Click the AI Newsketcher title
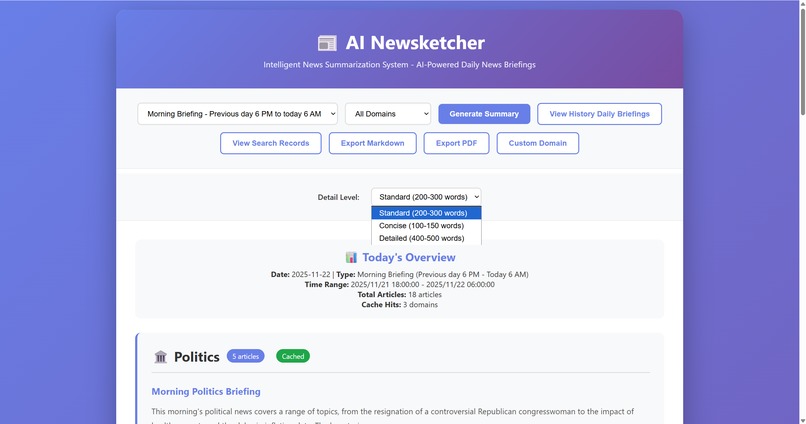This screenshot has height=424, width=806. click(x=415, y=43)
